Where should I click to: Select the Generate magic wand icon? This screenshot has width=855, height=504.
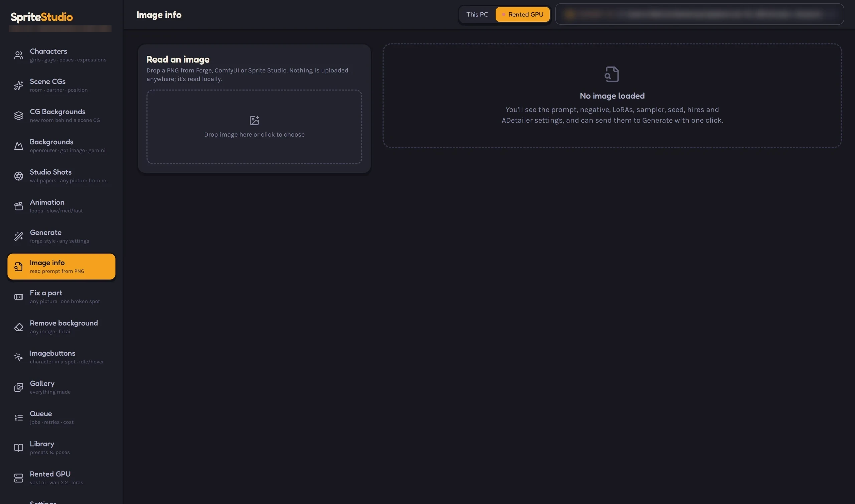pyautogui.click(x=19, y=236)
